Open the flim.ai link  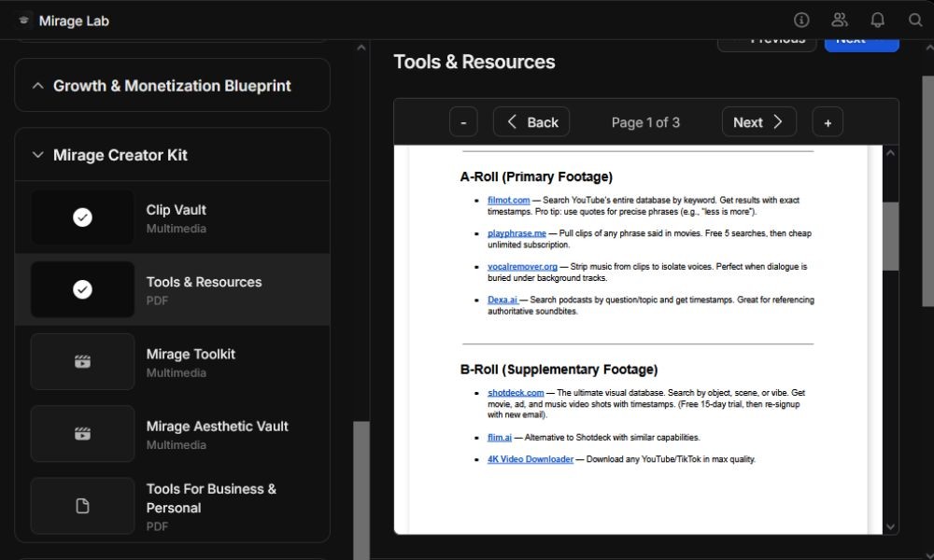pyautogui.click(x=499, y=438)
